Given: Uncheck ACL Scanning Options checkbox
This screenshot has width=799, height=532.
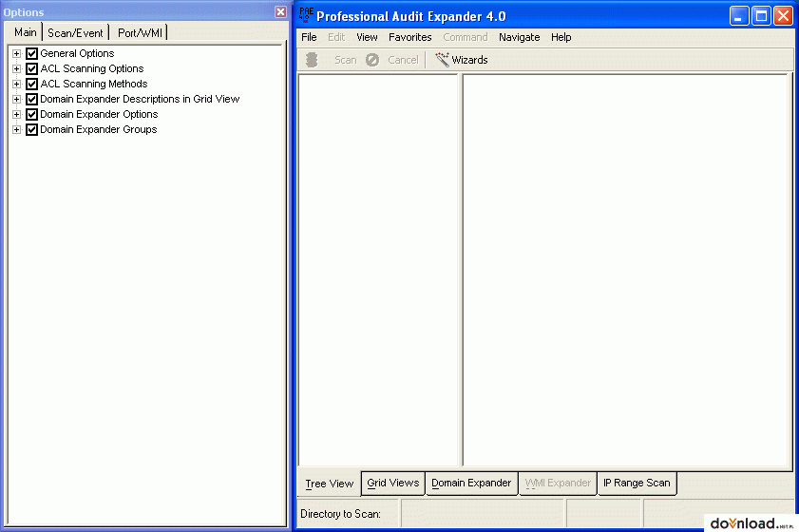Looking at the screenshot, I should pyautogui.click(x=31, y=68).
